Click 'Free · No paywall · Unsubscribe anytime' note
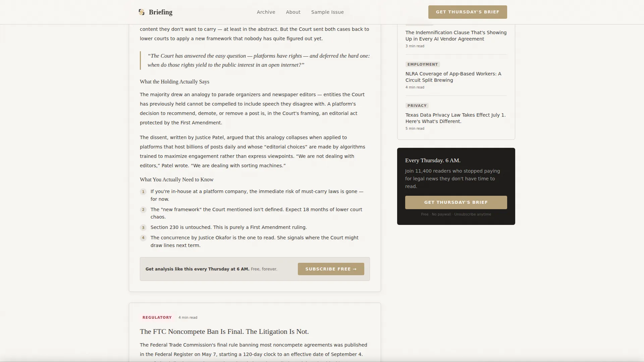Viewport: 644px width, 362px height. click(x=456, y=214)
